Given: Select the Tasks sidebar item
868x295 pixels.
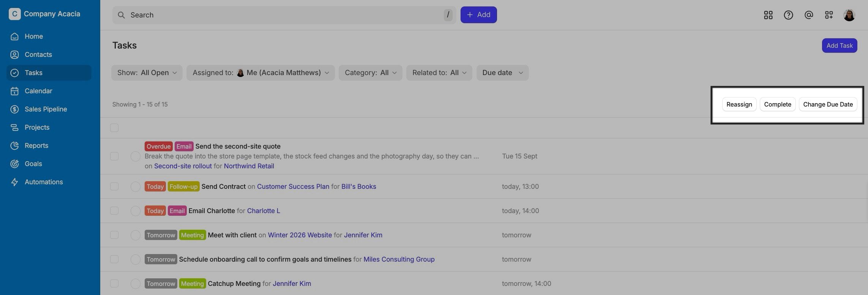Looking at the screenshot, I should point(49,73).
